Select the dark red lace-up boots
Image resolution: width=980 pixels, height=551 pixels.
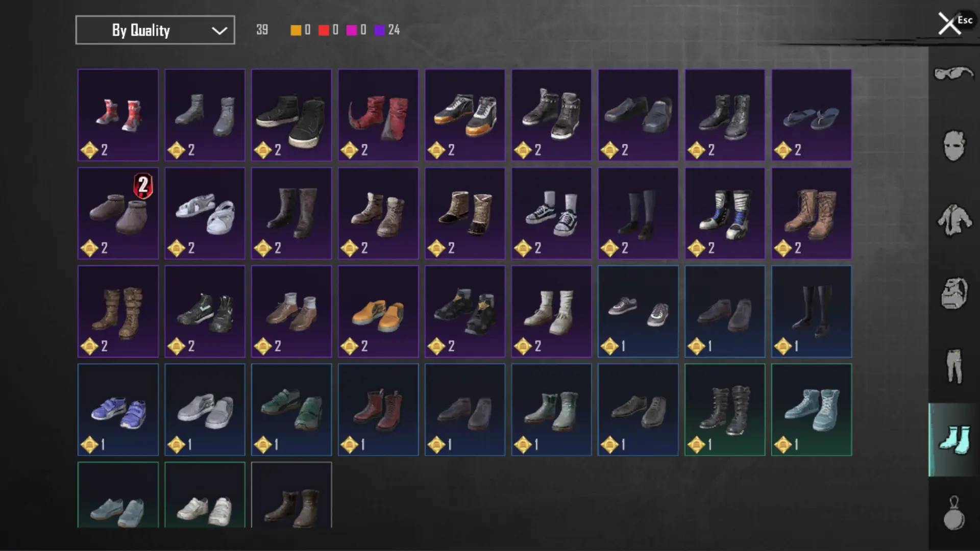[378, 410]
